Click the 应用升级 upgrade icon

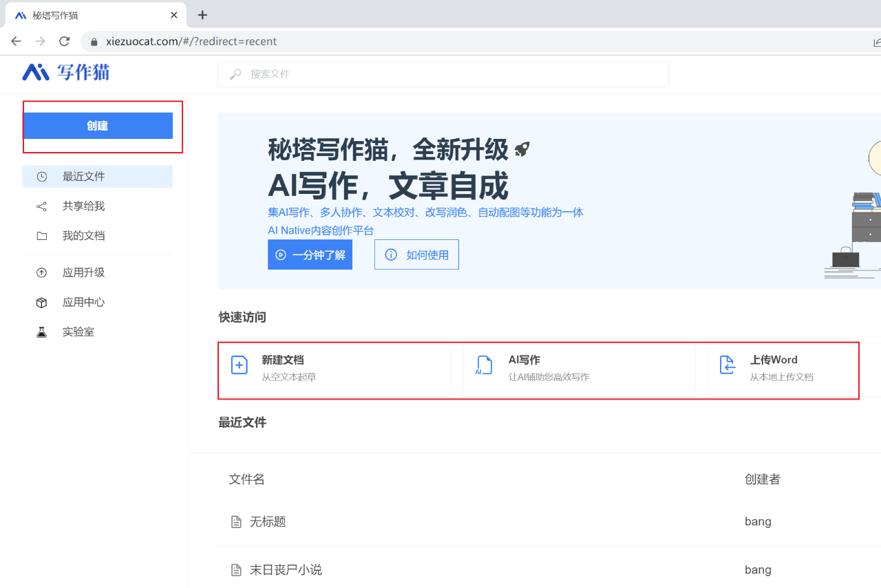[x=41, y=272]
